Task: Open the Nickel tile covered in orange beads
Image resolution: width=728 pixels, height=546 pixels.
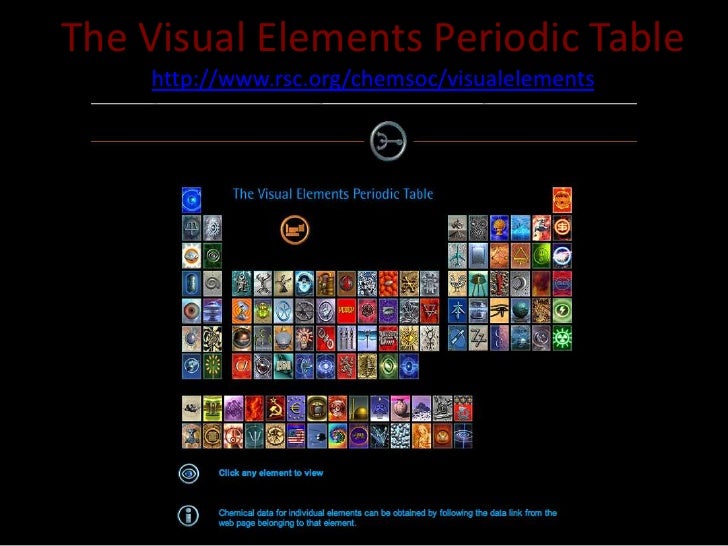Action: [388, 284]
